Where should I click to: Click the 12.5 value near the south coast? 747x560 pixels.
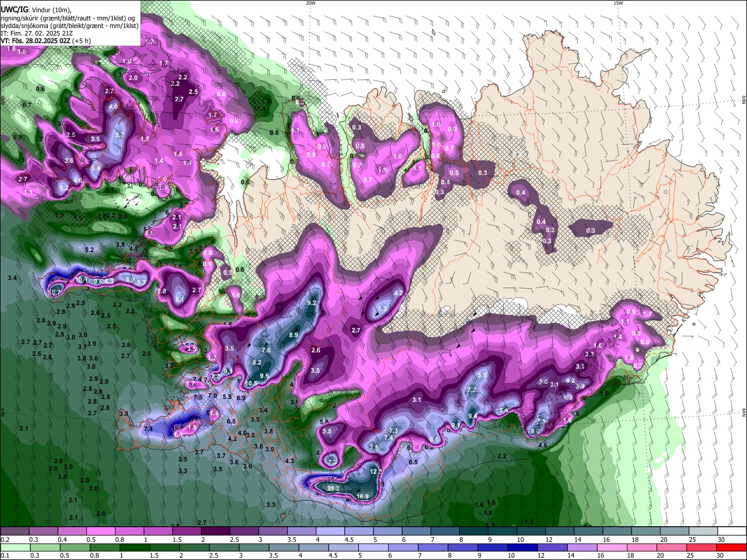coord(376,471)
